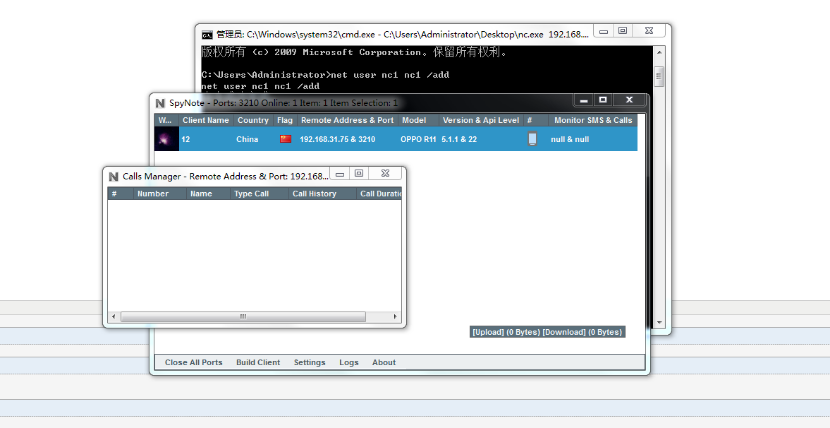The height and width of the screenshot is (428, 830).
Task: Click the Calls Manager title bar text
Action: tap(225, 176)
